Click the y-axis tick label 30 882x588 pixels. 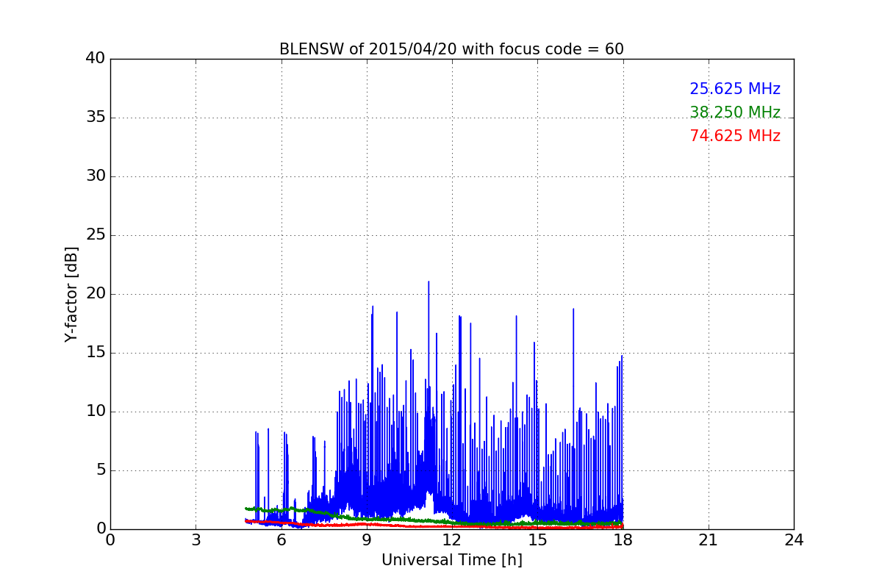pyautogui.click(x=95, y=176)
